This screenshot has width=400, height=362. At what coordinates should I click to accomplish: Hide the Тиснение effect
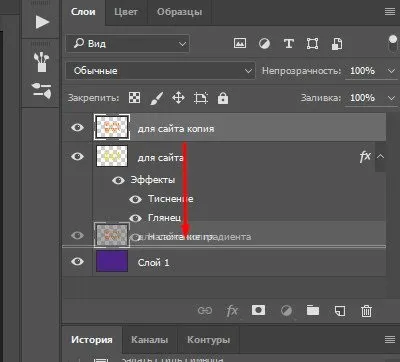pyautogui.click(x=135, y=199)
